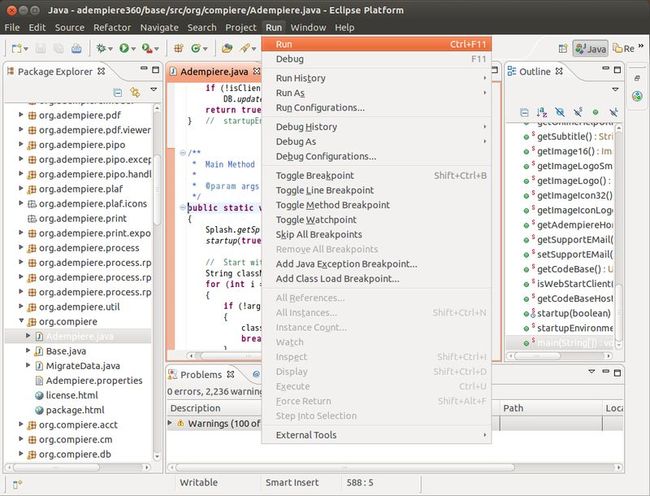Open Run Configurations... dialog
Screen dimensions: 650x496
coord(376,108)
